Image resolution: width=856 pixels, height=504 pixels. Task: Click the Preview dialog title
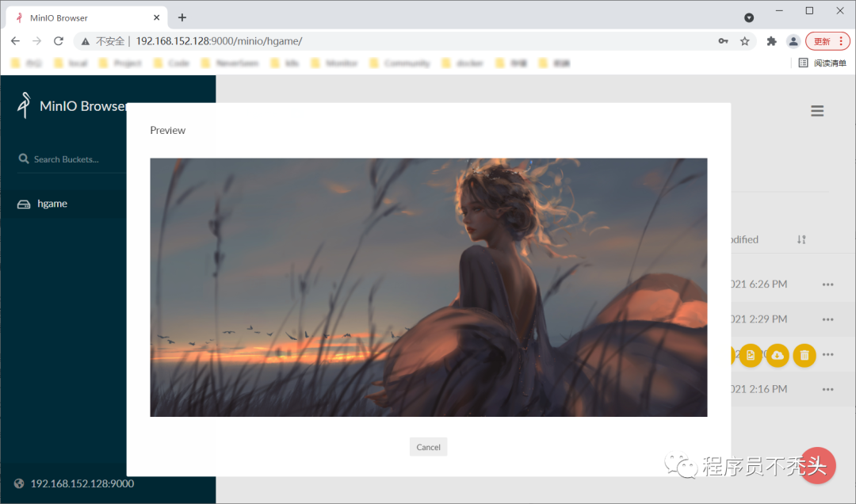[x=167, y=130]
